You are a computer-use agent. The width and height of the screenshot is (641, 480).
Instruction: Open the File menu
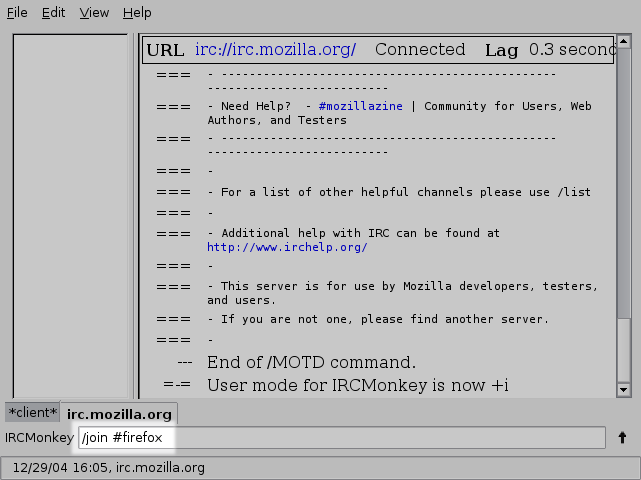17,13
